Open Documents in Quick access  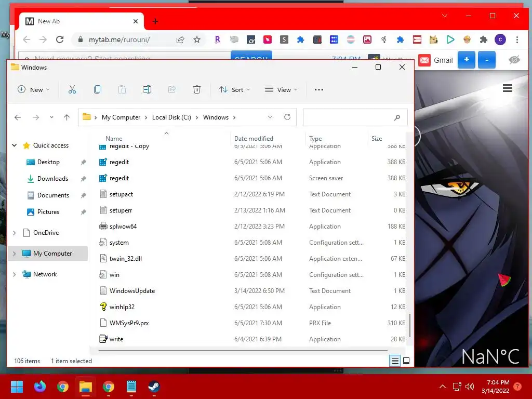[53, 195]
